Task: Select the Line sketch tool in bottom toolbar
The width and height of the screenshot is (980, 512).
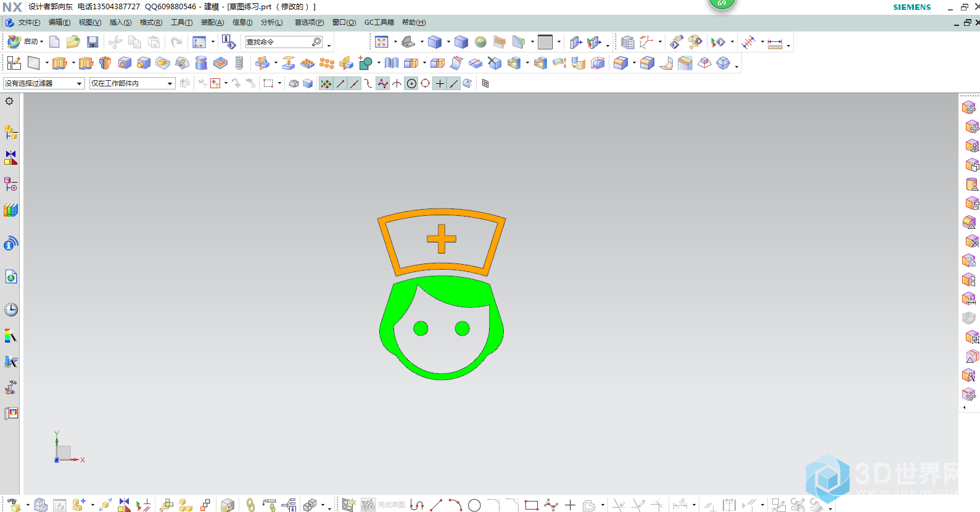Action: [436, 505]
